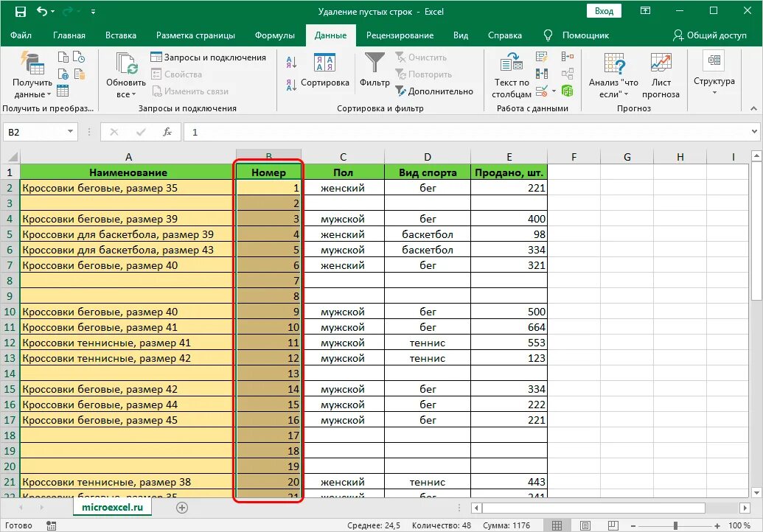Switch to the Вид tab
This screenshot has height=532, width=763.
tap(461, 35)
